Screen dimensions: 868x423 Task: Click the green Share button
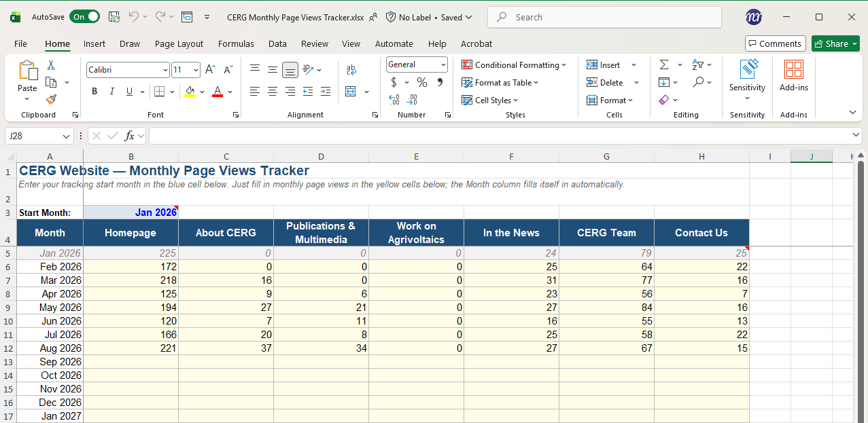[835, 43]
